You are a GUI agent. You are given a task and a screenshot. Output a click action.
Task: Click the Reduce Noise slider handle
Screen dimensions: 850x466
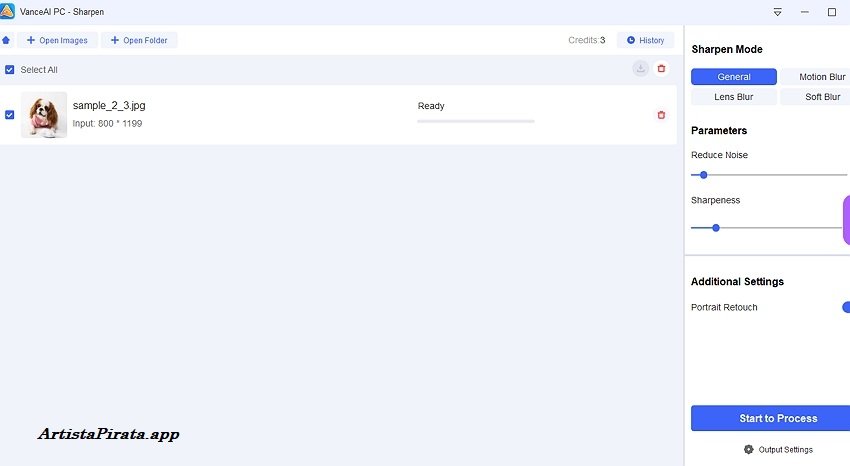[x=703, y=175]
